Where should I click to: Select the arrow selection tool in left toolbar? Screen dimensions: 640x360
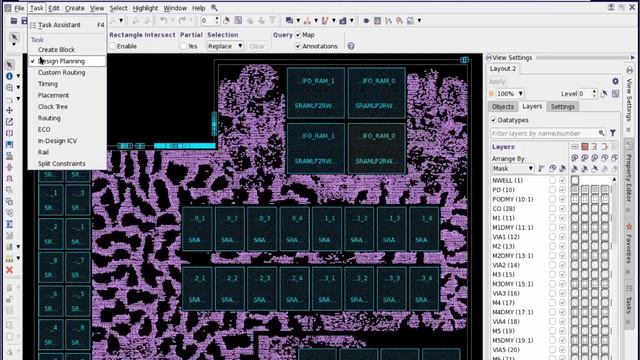(9, 65)
